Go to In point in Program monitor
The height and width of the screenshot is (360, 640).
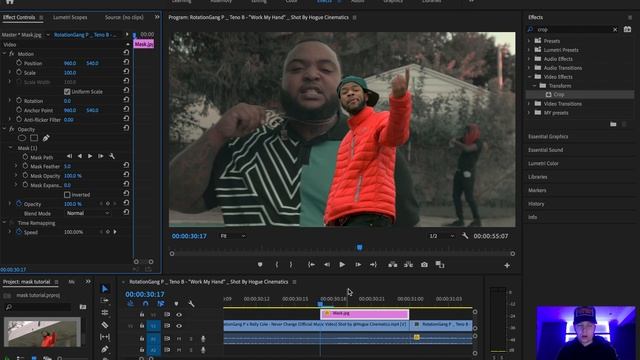(x=311, y=264)
